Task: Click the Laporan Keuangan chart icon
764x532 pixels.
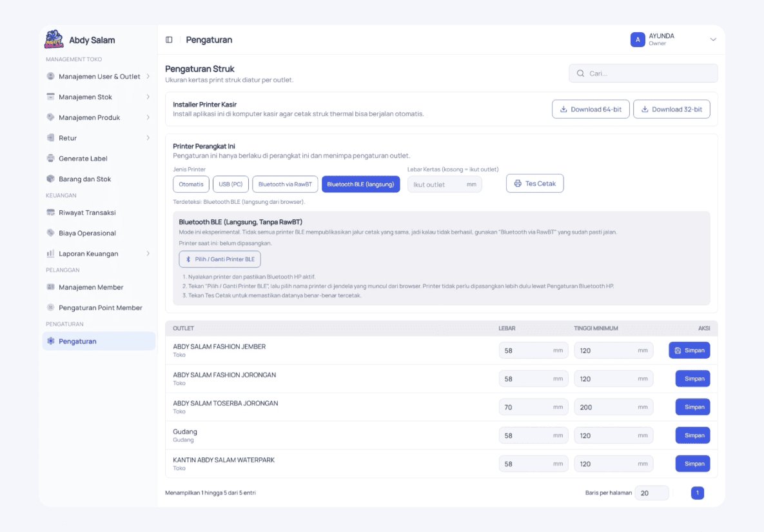Action: tap(51, 253)
